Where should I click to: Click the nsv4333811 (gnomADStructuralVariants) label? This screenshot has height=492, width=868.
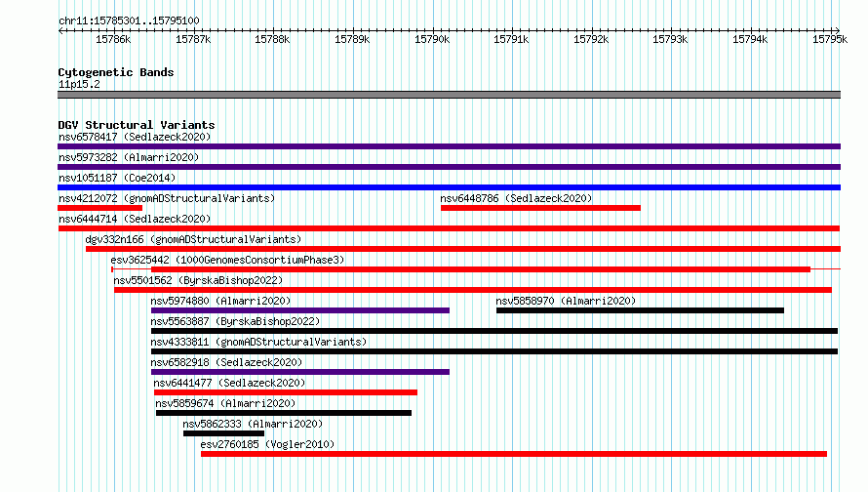tap(258, 342)
